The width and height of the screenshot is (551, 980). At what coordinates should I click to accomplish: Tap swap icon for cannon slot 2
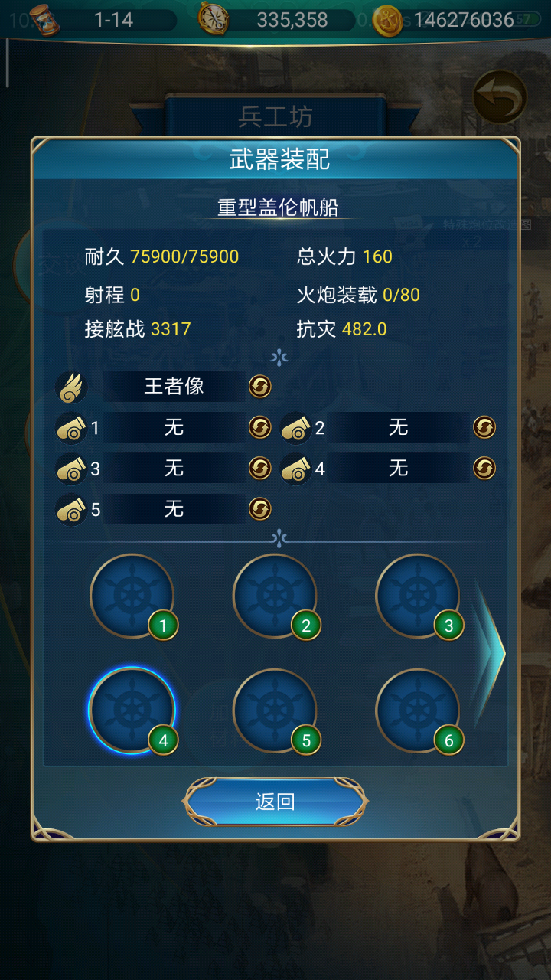pos(484,427)
